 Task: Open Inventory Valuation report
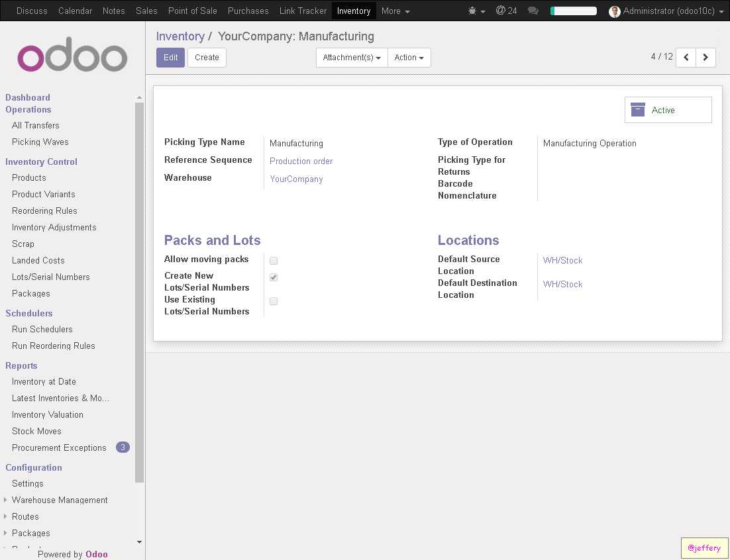[48, 414]
